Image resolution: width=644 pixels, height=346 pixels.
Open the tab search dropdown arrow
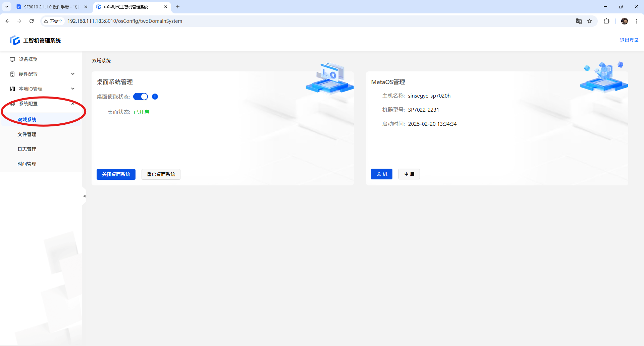[7, 7]
